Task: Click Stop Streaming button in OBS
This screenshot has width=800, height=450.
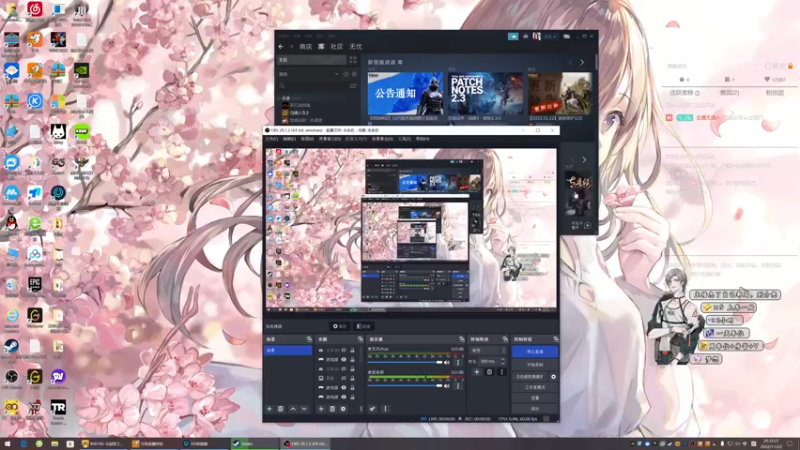Action: [x=535, y=352]
